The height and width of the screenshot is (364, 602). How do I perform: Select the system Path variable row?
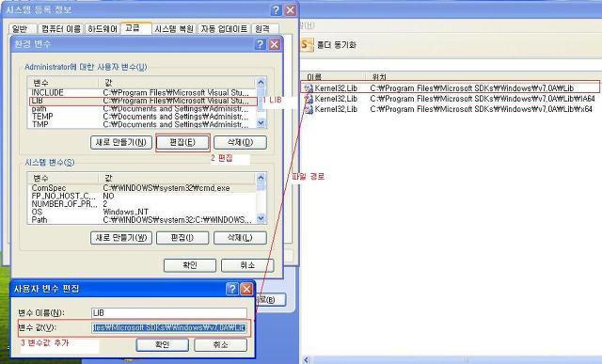(x=141, y=220)
